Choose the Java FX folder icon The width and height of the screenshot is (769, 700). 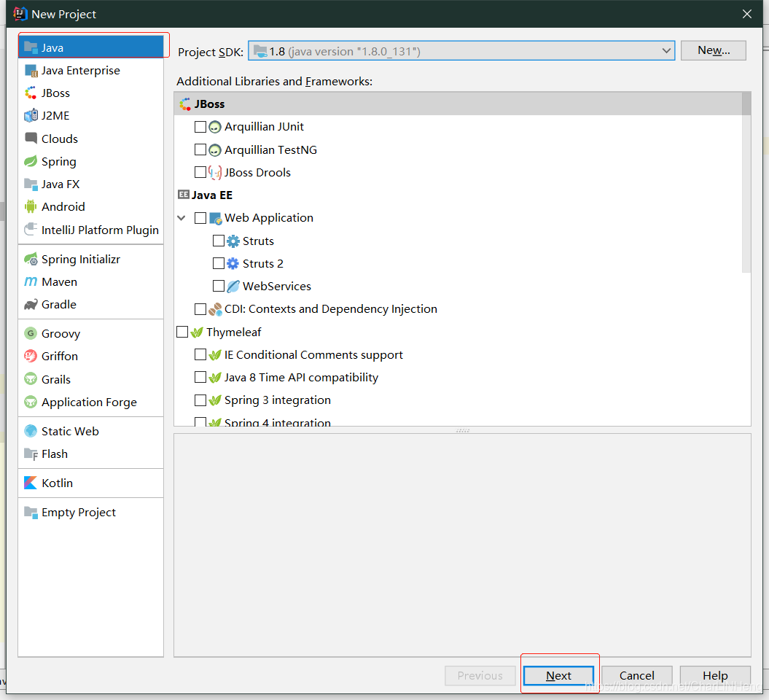point(31,184)
